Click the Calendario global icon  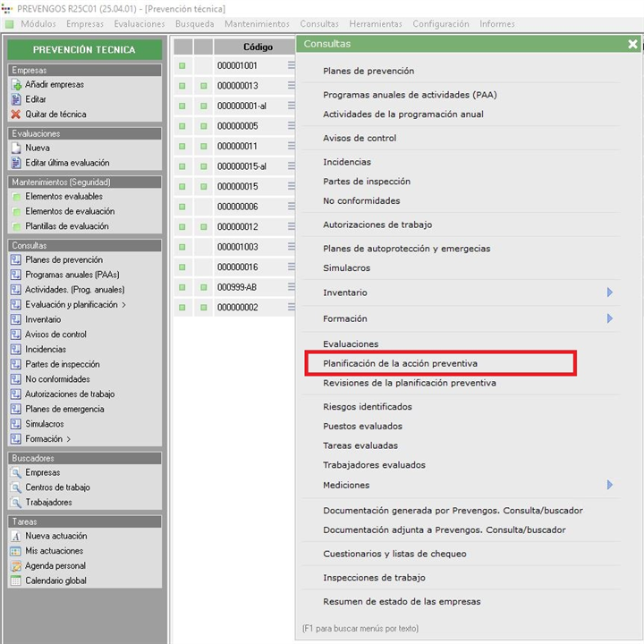click(16, 581)
